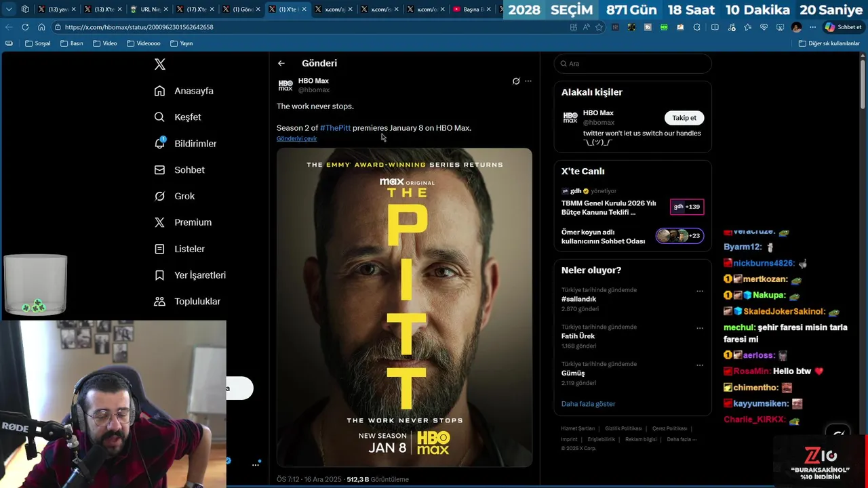Click the favorites star in address bar
The width and height of the screenshot is (868, 488).
pyautogui.click(x=599, y=27)
